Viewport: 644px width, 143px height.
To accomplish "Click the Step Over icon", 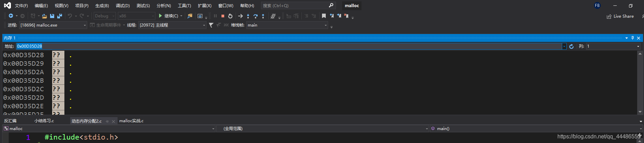I will click(256, 16).
